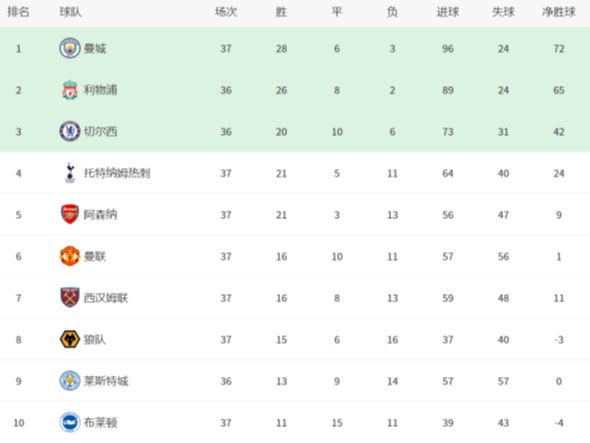
Task: Click the Manchester City club crest
Action: pyautogui.click(x=70, y=48)
